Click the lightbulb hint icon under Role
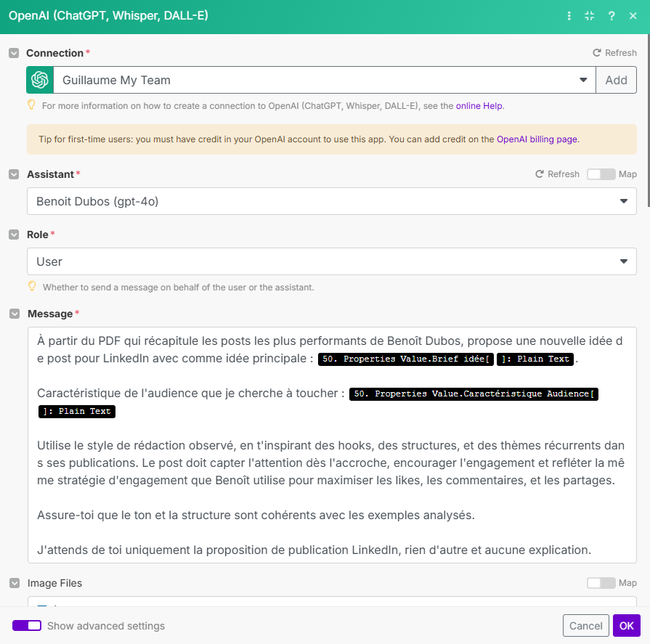 pos(32,286)
